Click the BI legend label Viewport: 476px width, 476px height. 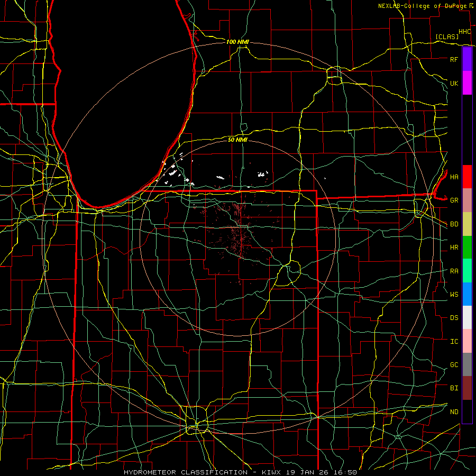454,388
